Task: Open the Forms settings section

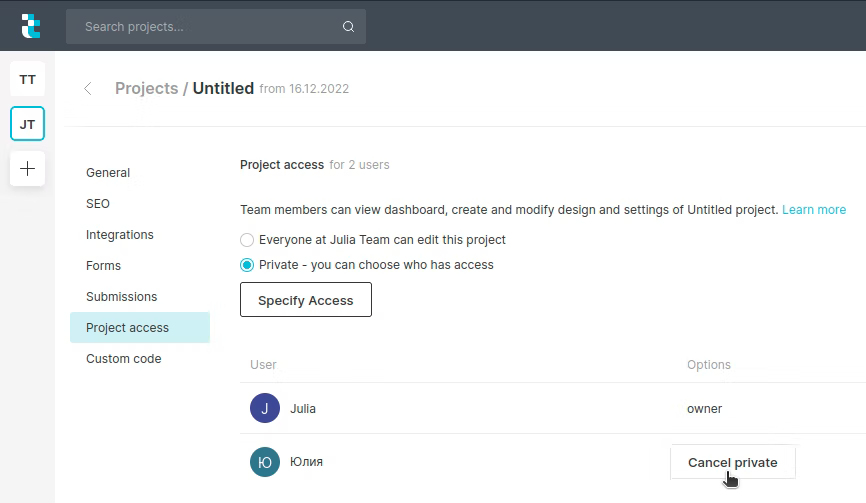Action: pos(103,266)
